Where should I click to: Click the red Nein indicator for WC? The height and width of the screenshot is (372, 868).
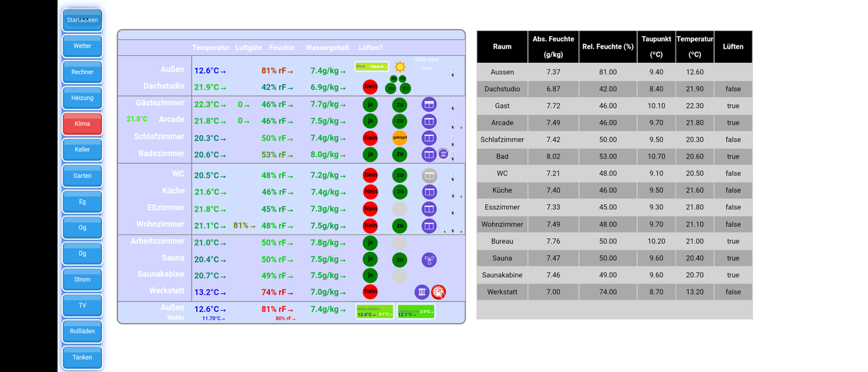[370, 175]
